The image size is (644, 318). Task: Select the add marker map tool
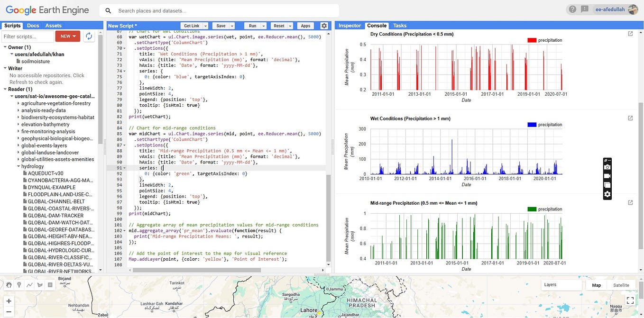(19, 285)
